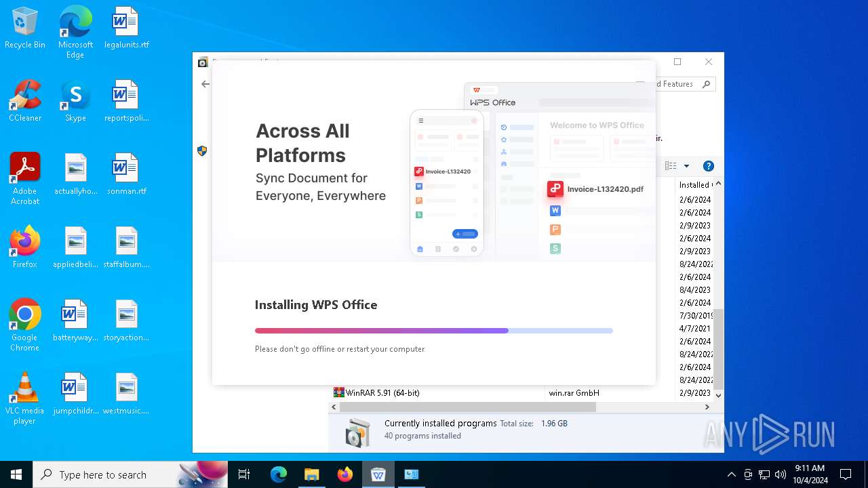The height and width of the screenshot is (488, 868).
Task: Select appliedbeli... image file on desktop
Action: point(75,247)
